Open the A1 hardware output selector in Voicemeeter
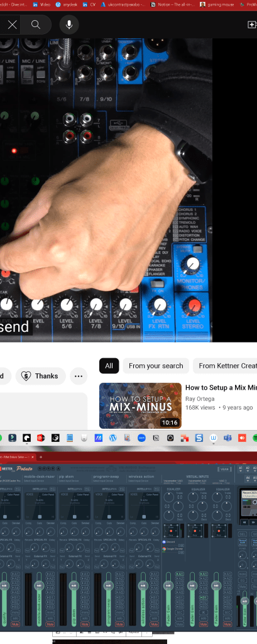Screen dimensions: 257x644 [241, 469]
